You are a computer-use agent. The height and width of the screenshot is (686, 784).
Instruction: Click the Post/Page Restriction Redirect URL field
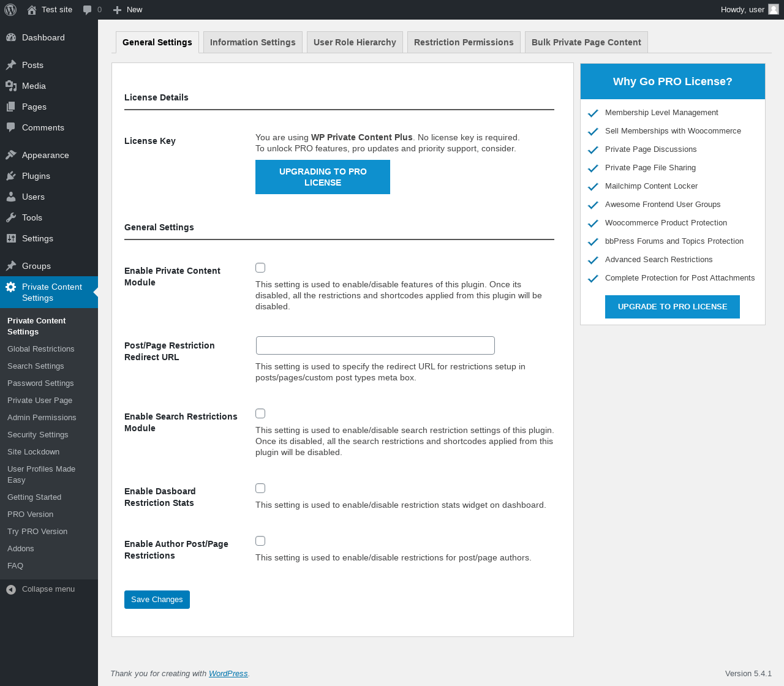pos(375,345)
